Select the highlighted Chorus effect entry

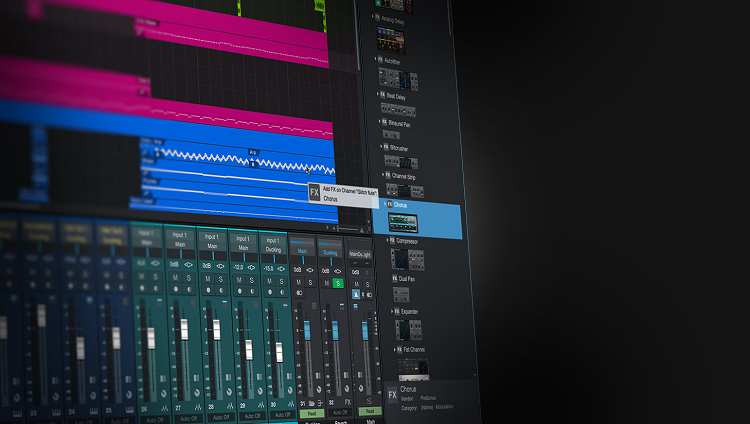point(419,219)
